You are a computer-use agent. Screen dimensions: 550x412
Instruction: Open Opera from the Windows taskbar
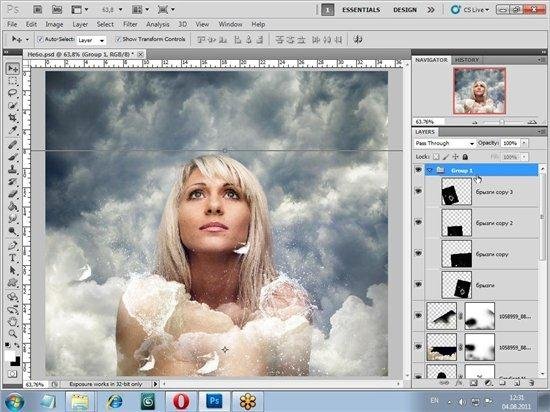coord(181,401)
